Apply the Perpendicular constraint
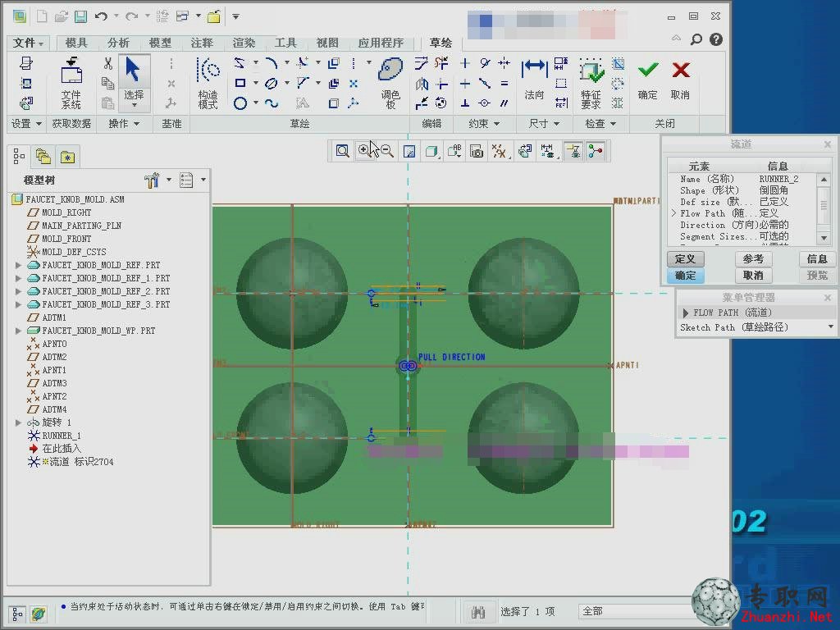The image size is (840, 630). click(465, 103)
